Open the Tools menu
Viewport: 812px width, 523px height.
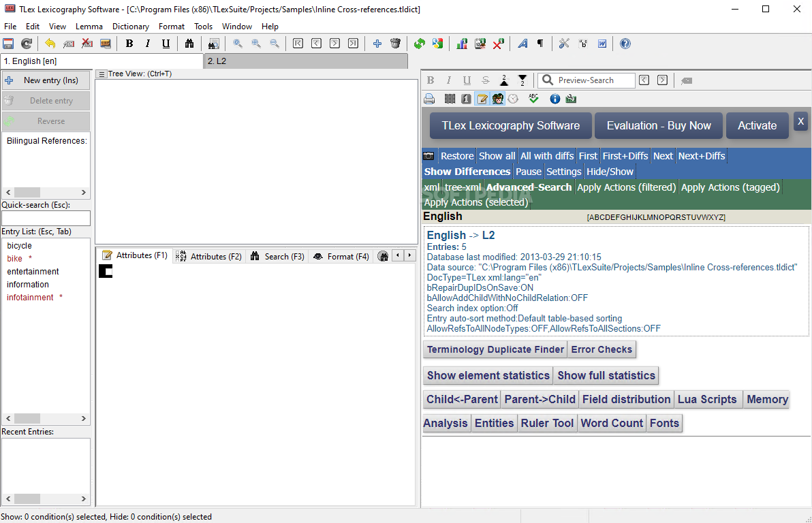(203, 27)
